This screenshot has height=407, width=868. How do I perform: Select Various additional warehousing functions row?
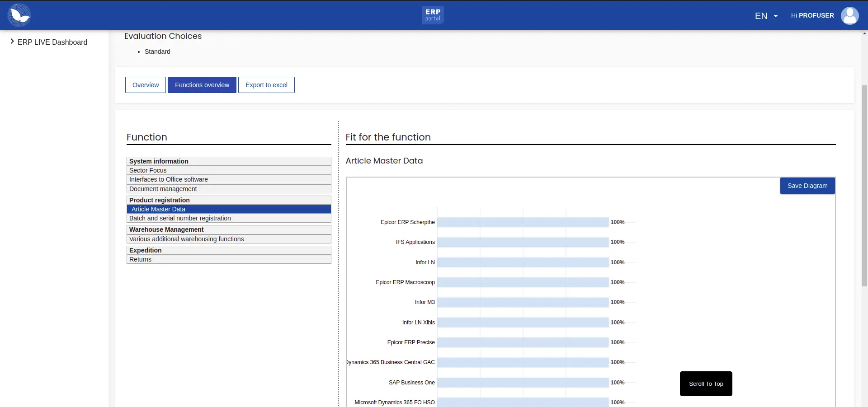pyautogui.click(x=229, y=239)
